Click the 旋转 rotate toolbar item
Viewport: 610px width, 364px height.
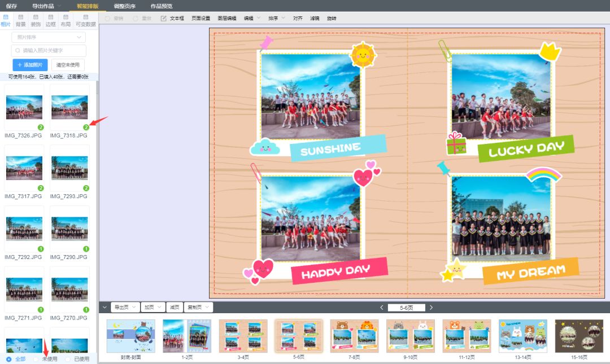[332, 18]
